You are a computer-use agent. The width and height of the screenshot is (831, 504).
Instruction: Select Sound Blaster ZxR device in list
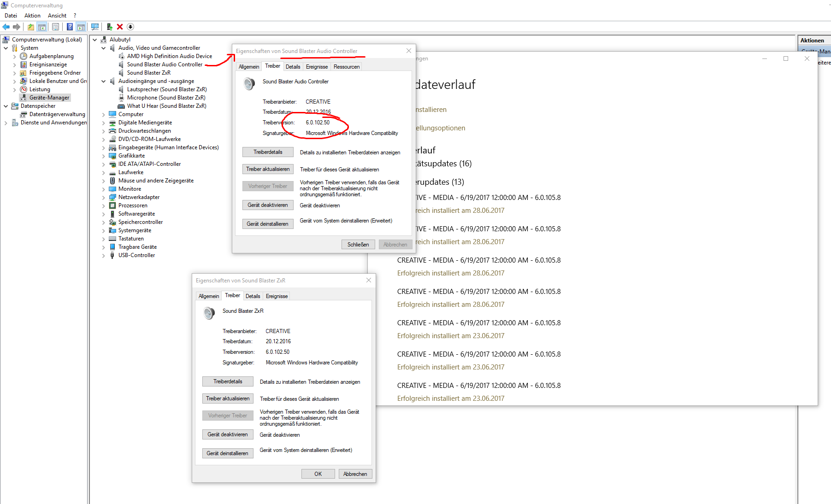pyautogui.click(x=148, y=73)
